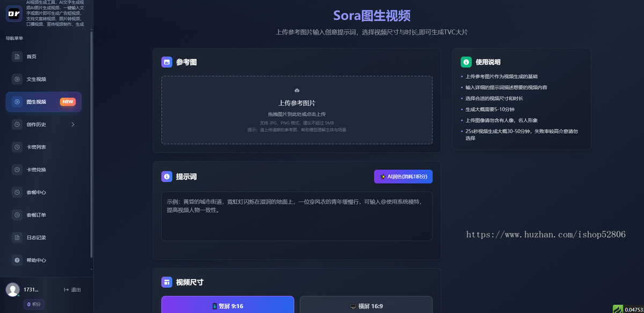
Task: Click the user avatar in sidebar
Action: coord(12,289)
